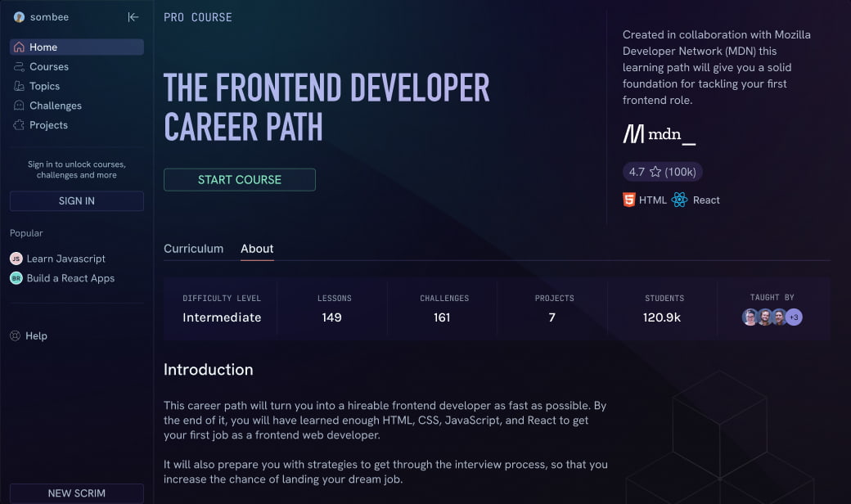Collapse the sidebar with the arrow icon

click(x=133, y=17)
